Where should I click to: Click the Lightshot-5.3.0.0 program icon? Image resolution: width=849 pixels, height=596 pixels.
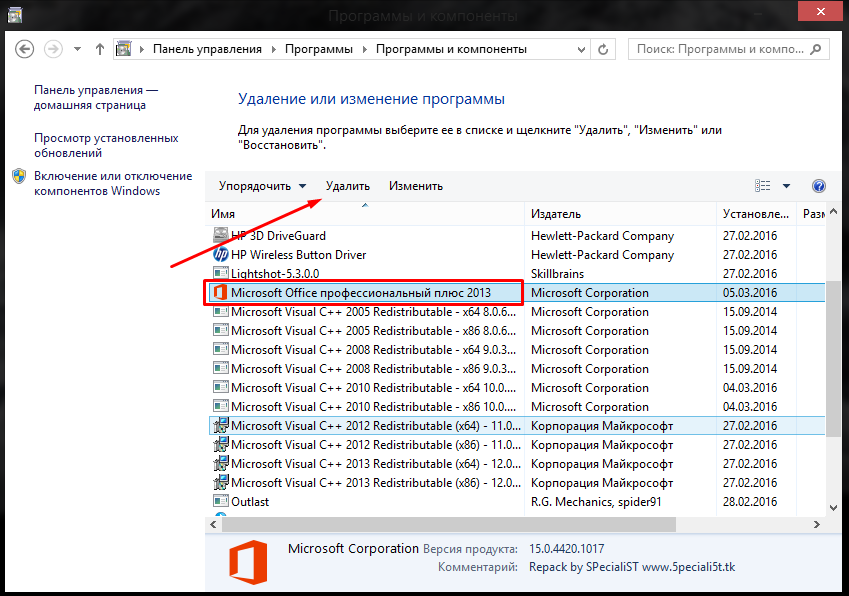(221, 274)
